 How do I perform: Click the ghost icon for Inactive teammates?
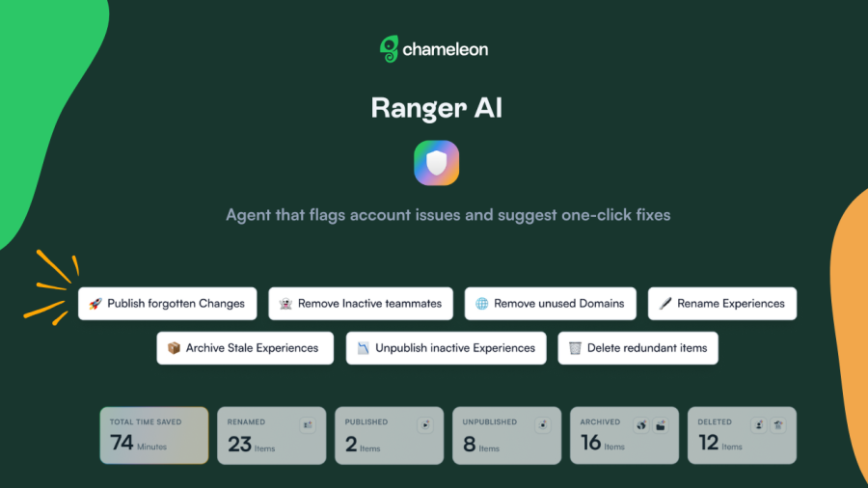(285, 304)
